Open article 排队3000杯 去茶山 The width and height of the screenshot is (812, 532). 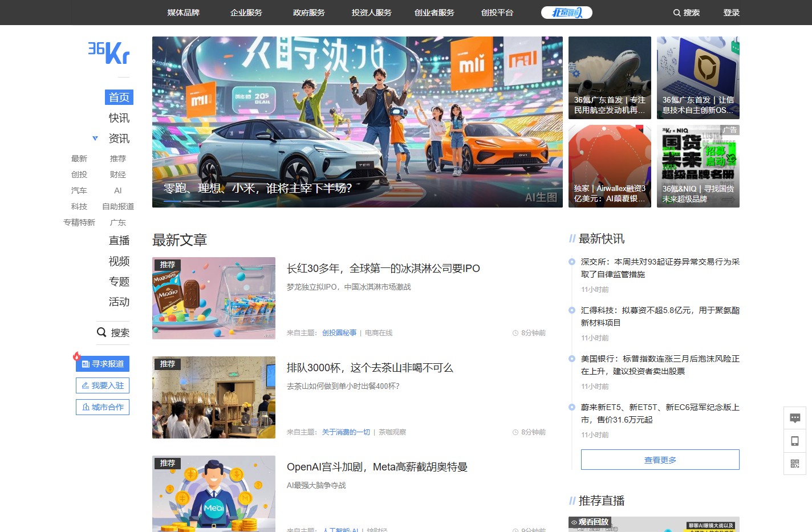[370, 368]
